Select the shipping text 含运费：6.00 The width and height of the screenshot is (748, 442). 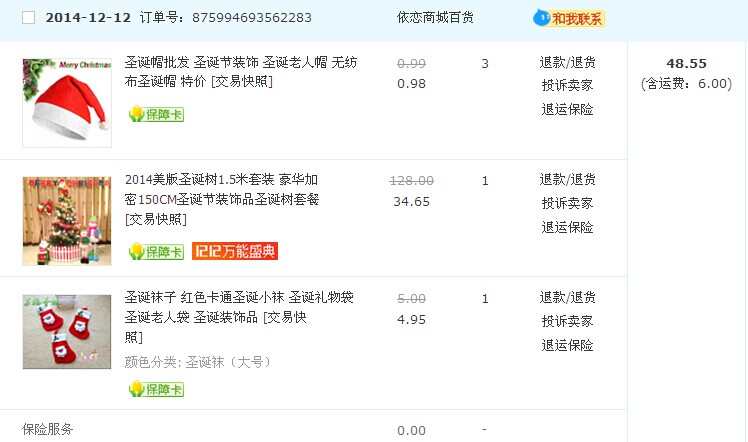pyautogui.click(x=686, y=84)
